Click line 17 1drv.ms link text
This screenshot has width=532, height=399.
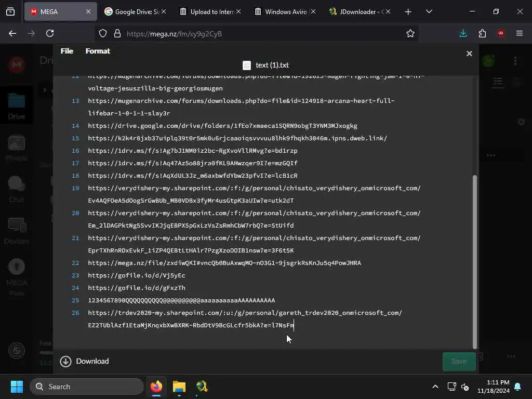[x=193, y=163]
